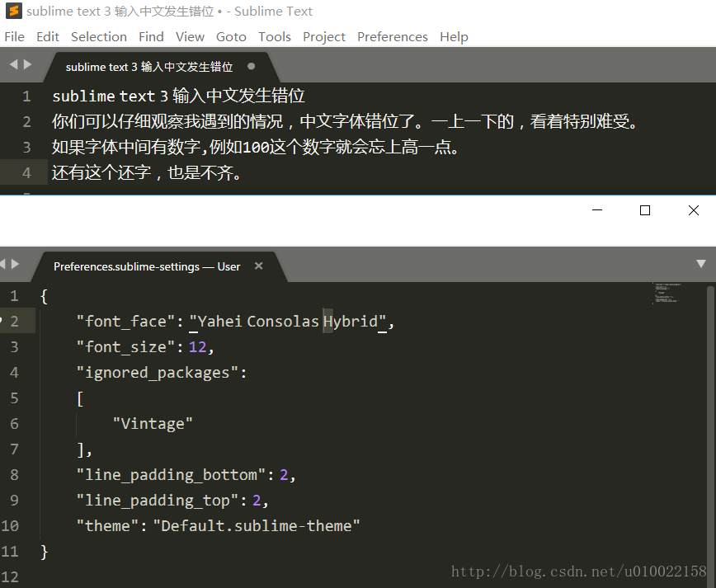
Task: Close the lower Sublime Text window
Action: click(694, 210)
